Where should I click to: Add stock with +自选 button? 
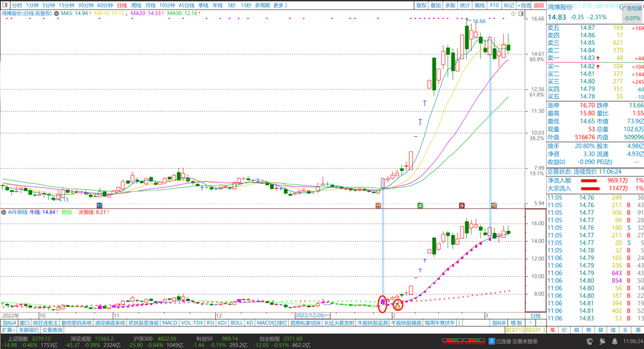pyautogui.click(x=524, y=5)
